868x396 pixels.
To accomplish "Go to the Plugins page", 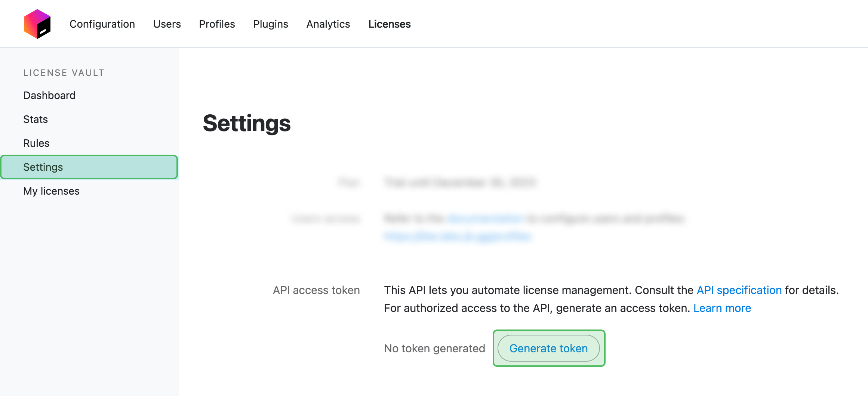I will tap(271, 24).
